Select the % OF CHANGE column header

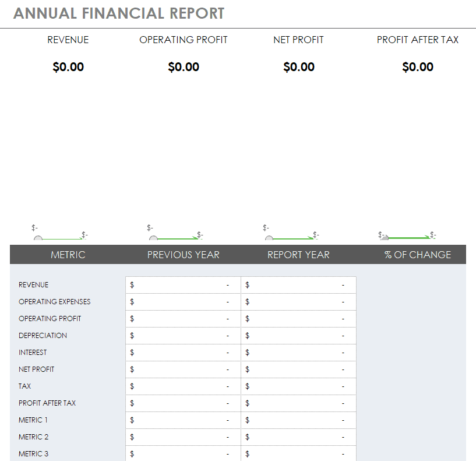click(x=417, y=255)
